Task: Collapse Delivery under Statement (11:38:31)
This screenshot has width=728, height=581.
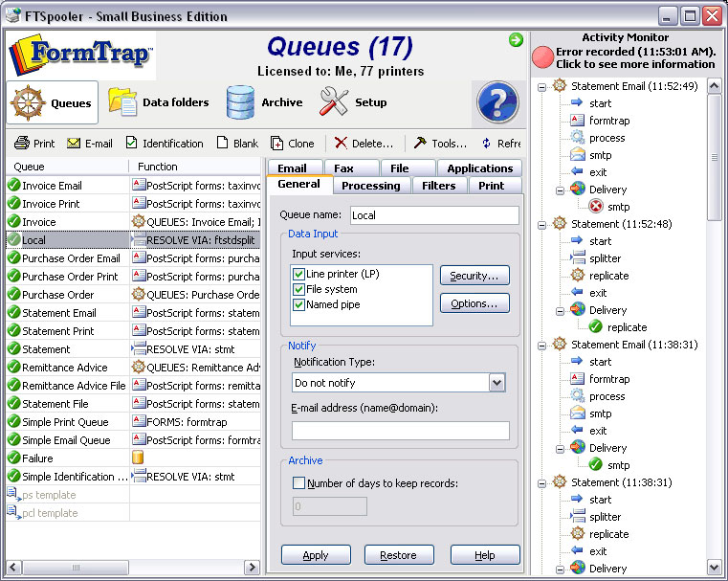Action: pos(560,570)
